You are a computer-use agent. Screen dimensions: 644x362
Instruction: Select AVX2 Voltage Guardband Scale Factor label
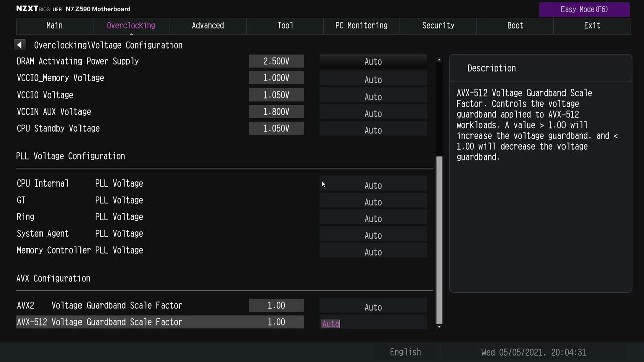click(x=99, y=305)
